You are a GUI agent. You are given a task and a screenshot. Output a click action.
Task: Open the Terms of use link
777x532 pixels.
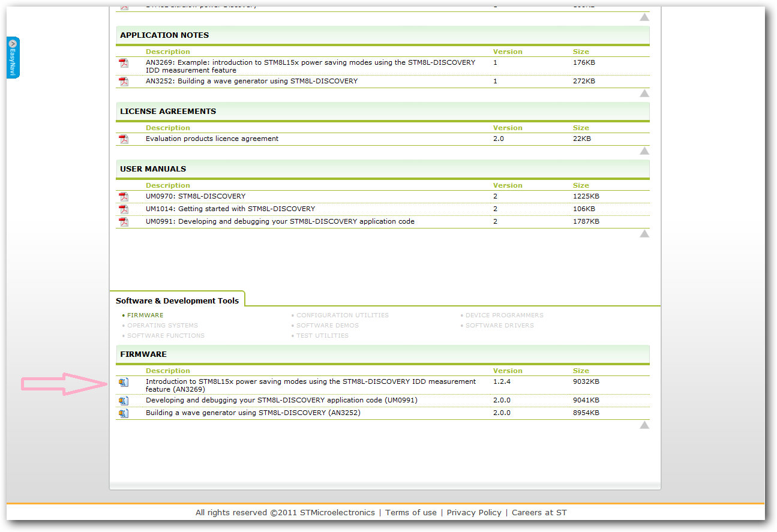(x=411, y=512)
